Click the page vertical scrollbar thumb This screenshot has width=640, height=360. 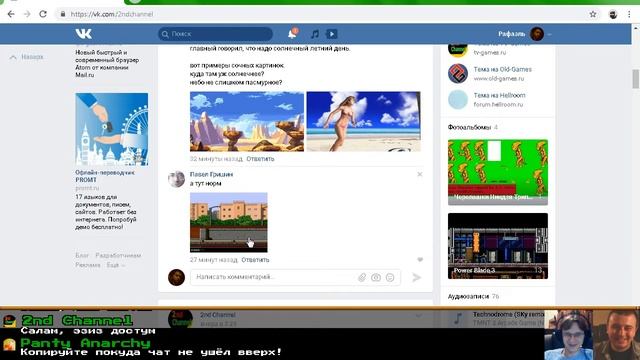pos(636,79)
